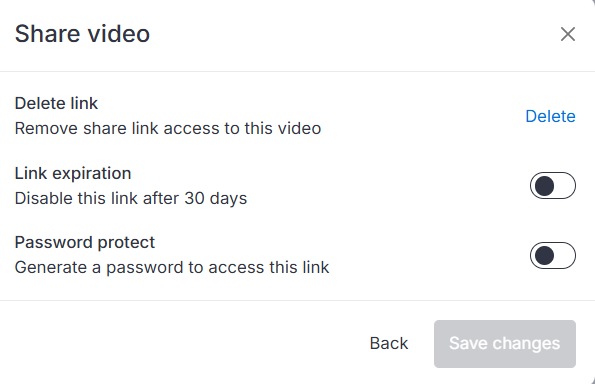The width and height of the screenshot is (595, 384).
Task: Click the Link expiration heading label
Action: 73,173
